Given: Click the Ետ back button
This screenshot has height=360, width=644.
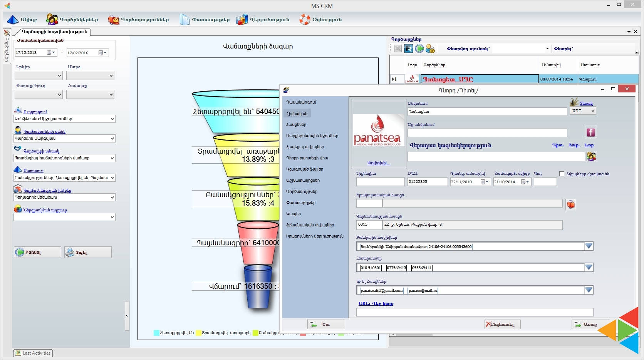Looking at the screenshot, I should coord(326,325).
